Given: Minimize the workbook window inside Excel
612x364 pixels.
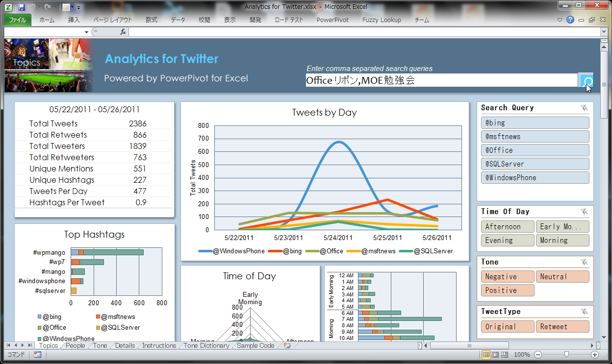Looking at the screenshot, I should (x=582, y=20).
